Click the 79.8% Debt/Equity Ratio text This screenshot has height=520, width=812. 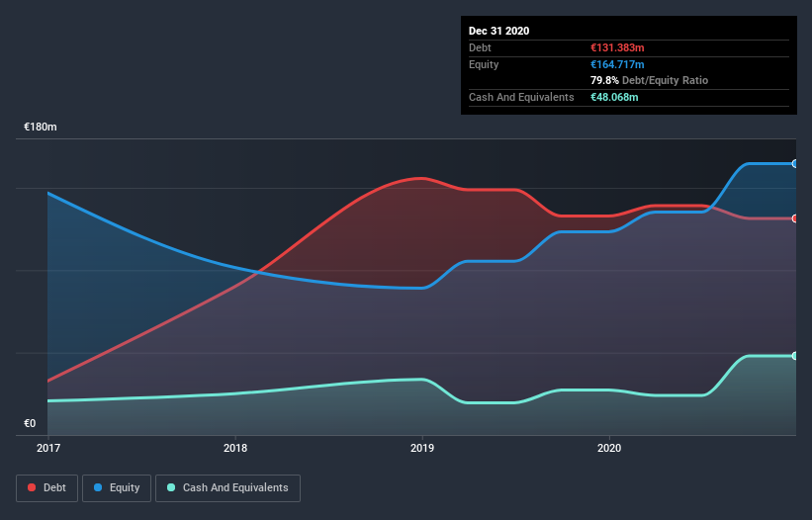tap(650, 80)
